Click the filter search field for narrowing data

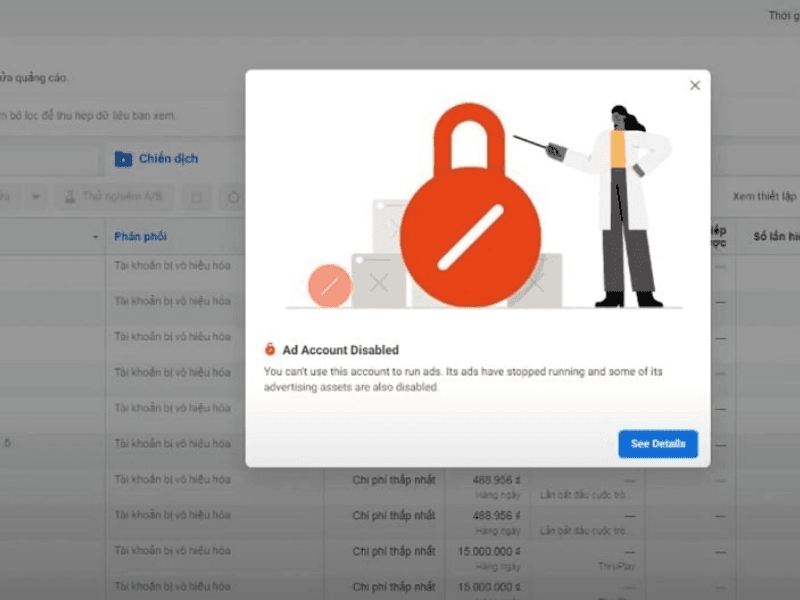[x=100, y=115]
